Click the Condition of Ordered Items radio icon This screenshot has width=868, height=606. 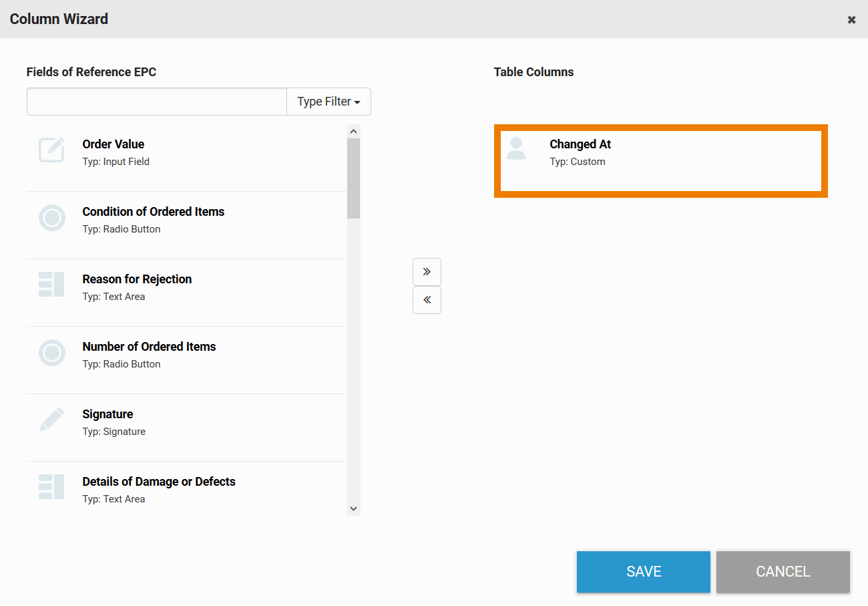pyautogui.click(x=52, y=218)
